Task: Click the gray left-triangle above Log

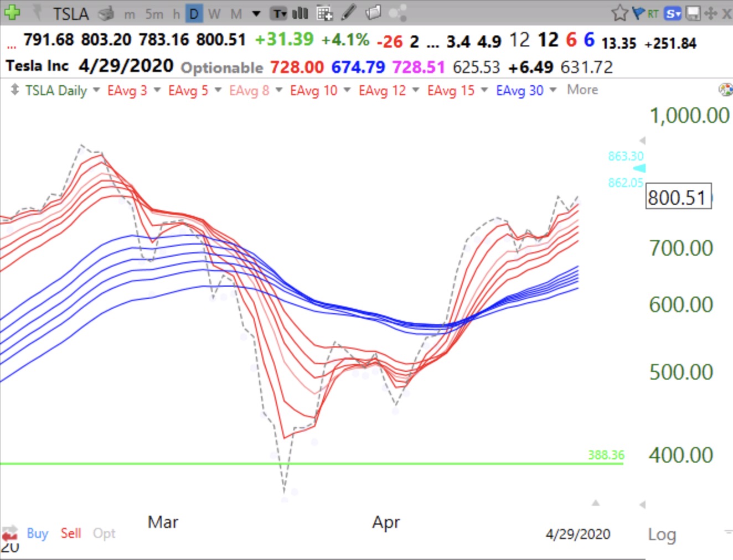Action: click(642, 505)
